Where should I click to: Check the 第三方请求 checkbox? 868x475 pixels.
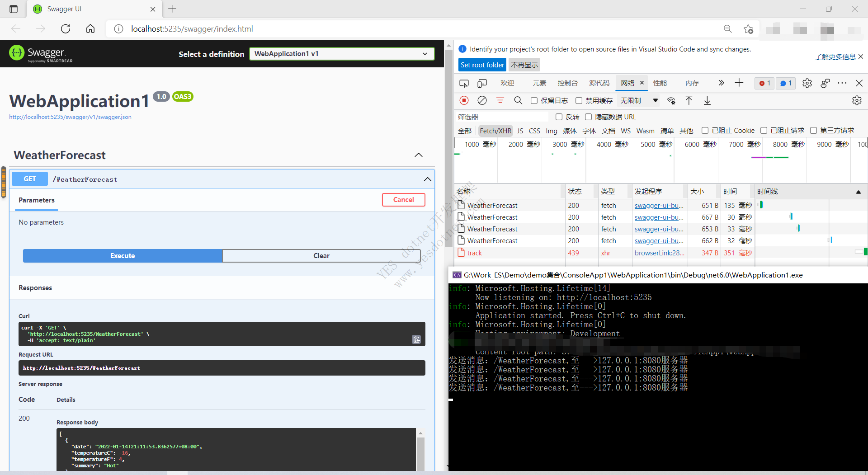coord(813,131)
